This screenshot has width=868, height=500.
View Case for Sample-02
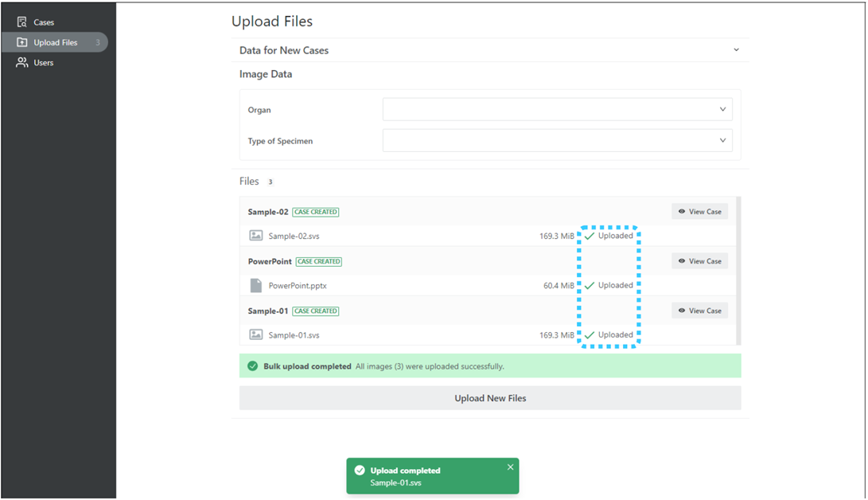pos(699,212)
